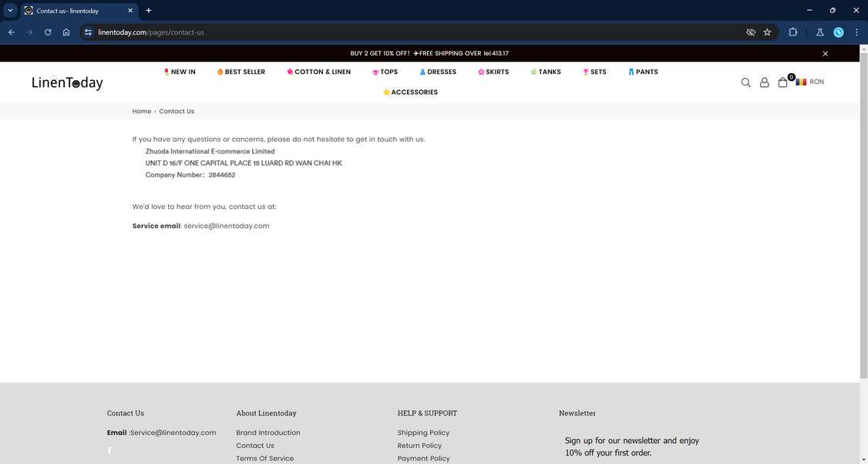Select the NEW IN menu item
The width and height of the screenshot is (868, 464).
coord(181,72)
